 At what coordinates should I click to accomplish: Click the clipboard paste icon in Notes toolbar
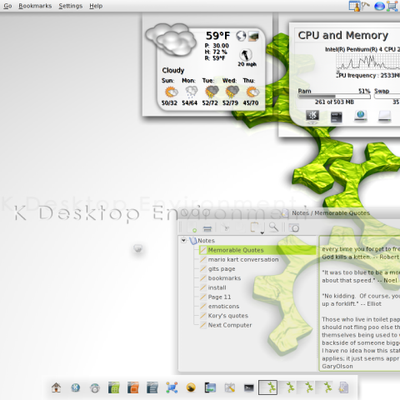(255, 227)
